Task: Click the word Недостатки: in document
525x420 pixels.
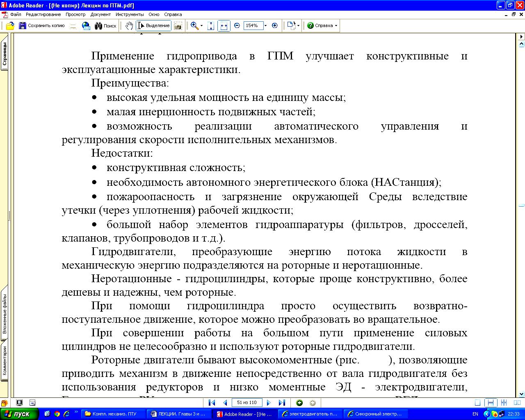Action: tap(122, 153)
